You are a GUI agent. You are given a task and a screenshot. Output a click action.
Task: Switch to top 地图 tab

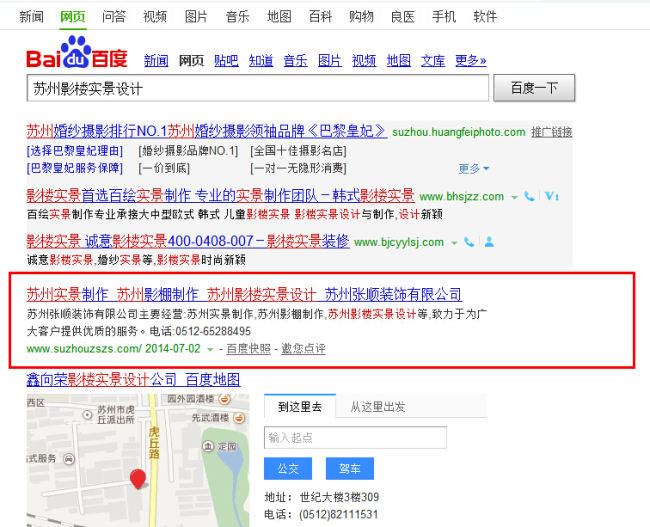[x=279, y=17]
